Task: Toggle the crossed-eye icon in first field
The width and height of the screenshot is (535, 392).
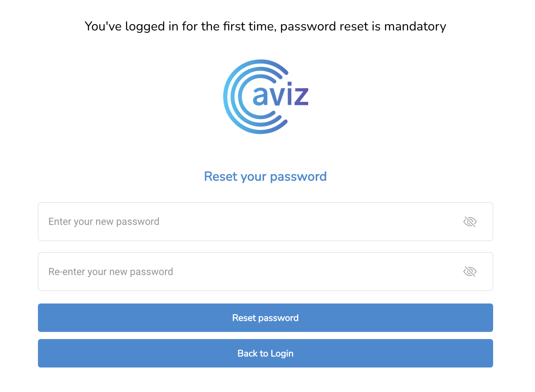Action: 470,222
